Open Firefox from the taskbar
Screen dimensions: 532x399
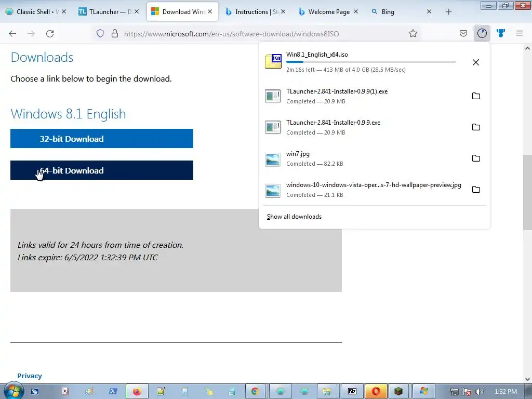pyautogui.click(x=137, y=392)
